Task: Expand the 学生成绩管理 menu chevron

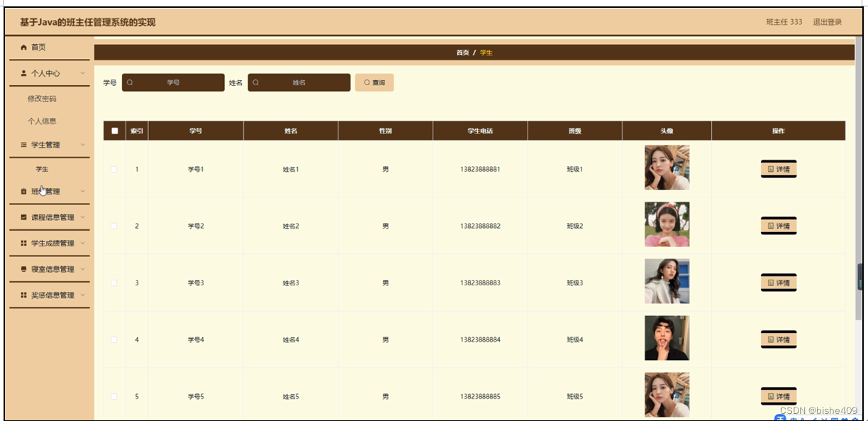Action: click(x=83, y=244)
